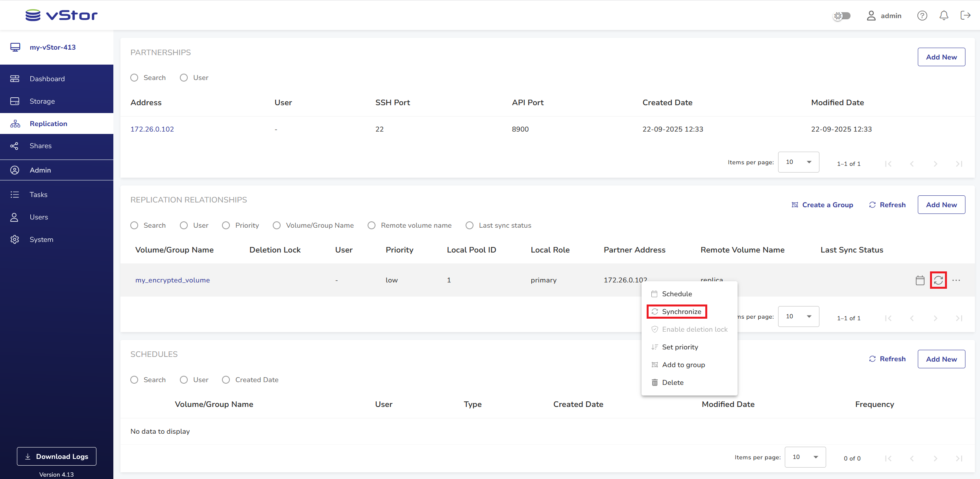Select Priority radio in Replication Relationships filter

tap(226, 225)
